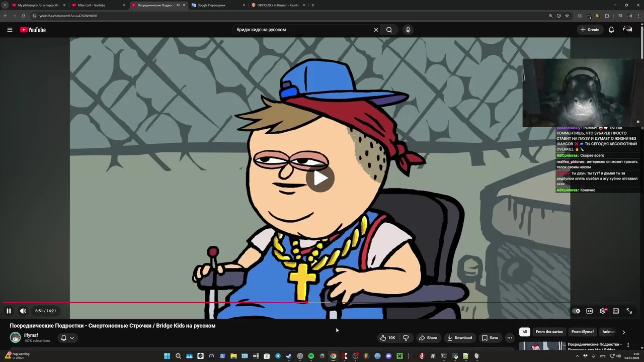Open the ilfymaf channel link
The image size is (644, 362).
tap(31, 335)
